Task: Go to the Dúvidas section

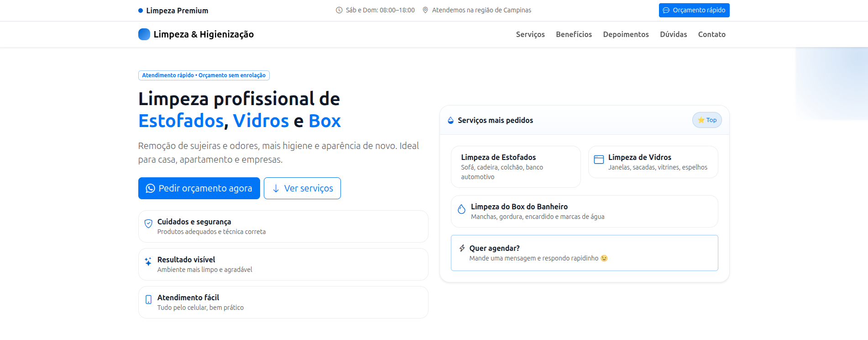Action: point(673,34)
